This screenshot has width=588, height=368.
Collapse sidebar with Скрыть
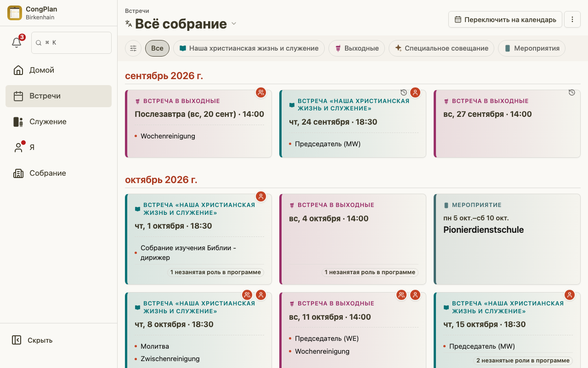32,340
